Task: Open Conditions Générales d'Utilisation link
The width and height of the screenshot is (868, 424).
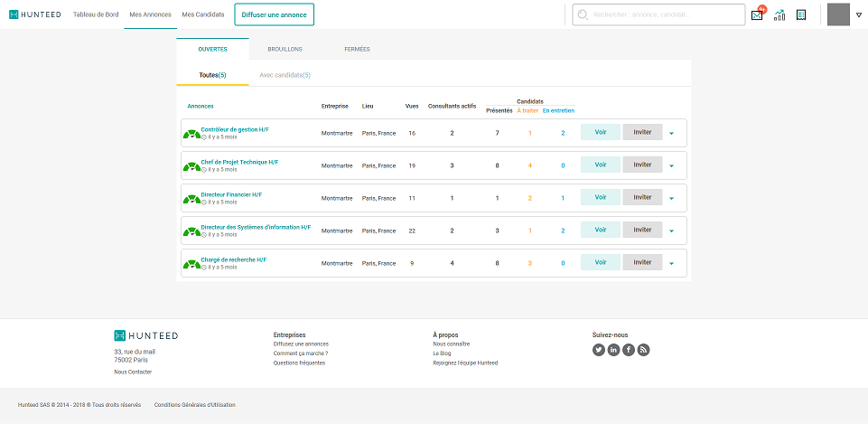Action: [x=195, y=405]
